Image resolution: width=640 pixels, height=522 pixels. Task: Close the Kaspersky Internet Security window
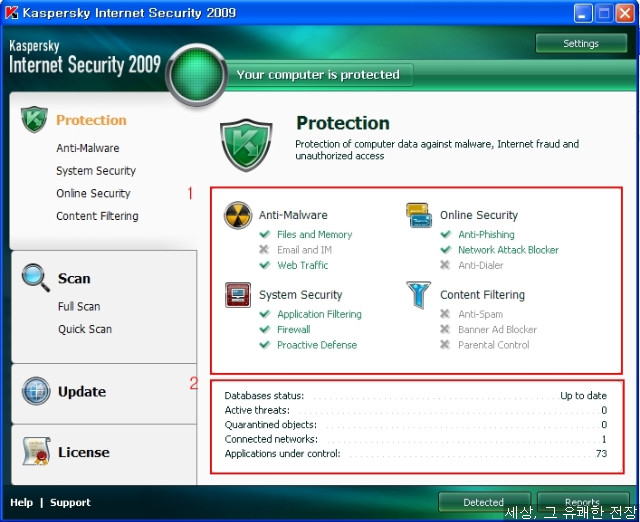[x=625, y=13]
